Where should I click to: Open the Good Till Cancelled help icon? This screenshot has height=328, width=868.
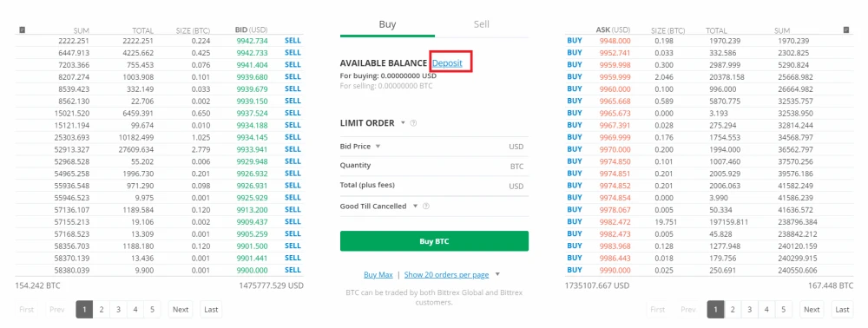425,207
